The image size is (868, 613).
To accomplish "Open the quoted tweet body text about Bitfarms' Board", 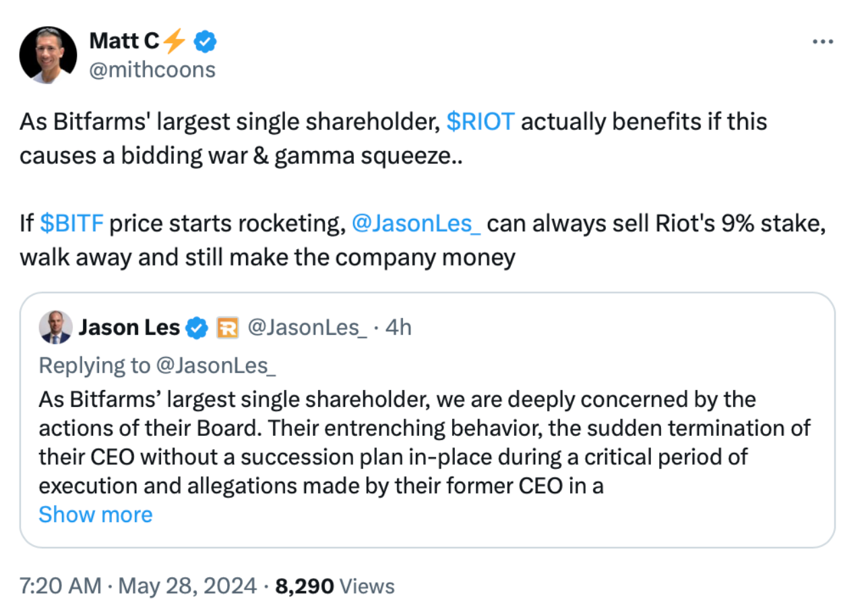I will 425,443.
